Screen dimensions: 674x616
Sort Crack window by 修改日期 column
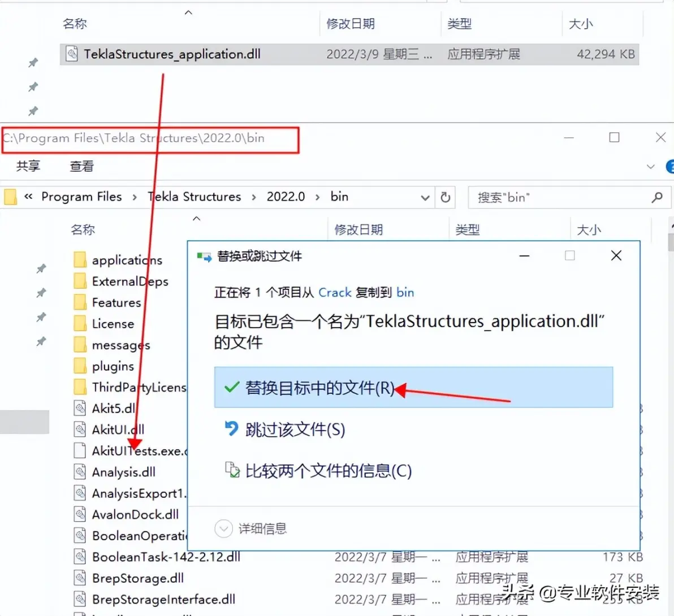point(351,24)
